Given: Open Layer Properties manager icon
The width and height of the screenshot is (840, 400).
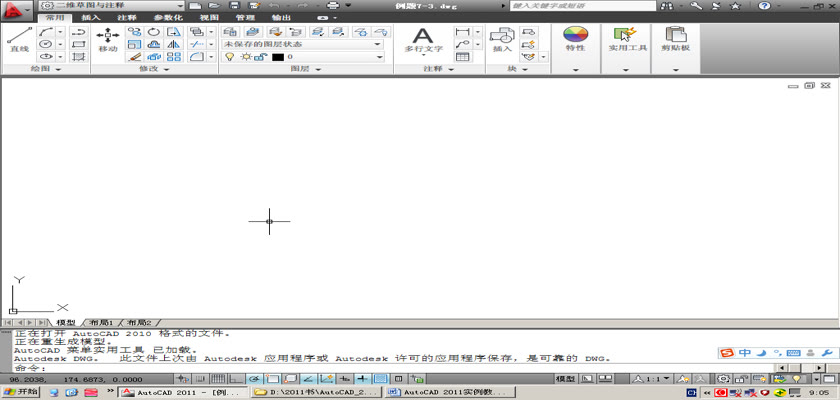Looking at the screenshot, I should [231, 32].
